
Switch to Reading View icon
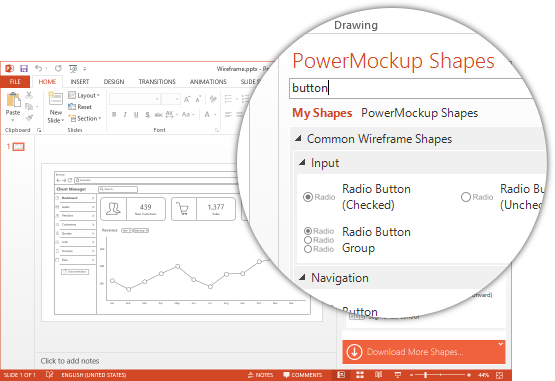pos(378,375)
